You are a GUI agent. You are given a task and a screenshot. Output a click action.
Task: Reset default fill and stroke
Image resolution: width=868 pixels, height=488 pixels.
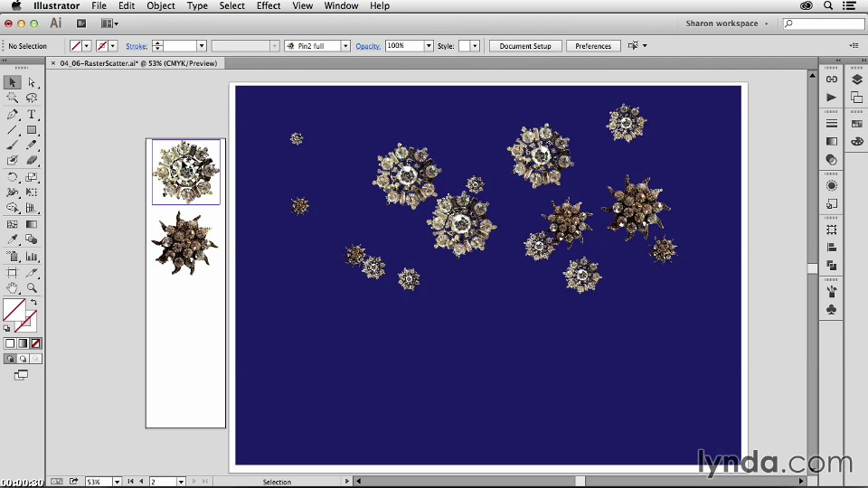[6, 328]
